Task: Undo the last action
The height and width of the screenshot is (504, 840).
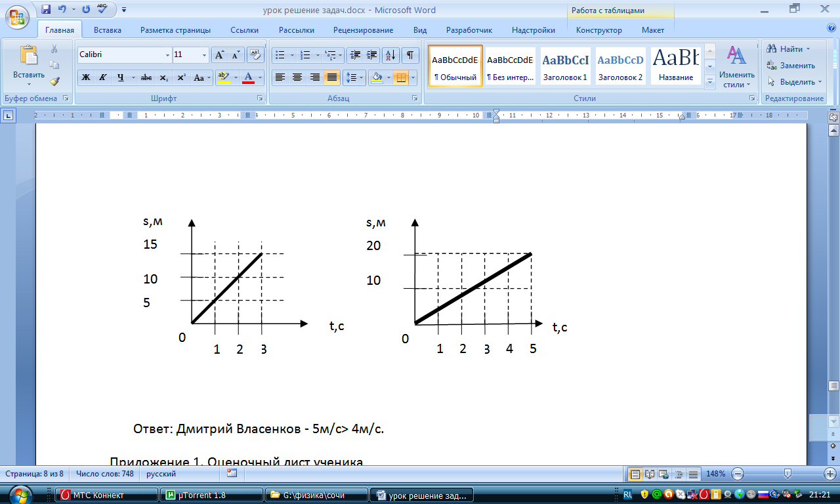Action: pyautogui.click(x=62, y=10)
